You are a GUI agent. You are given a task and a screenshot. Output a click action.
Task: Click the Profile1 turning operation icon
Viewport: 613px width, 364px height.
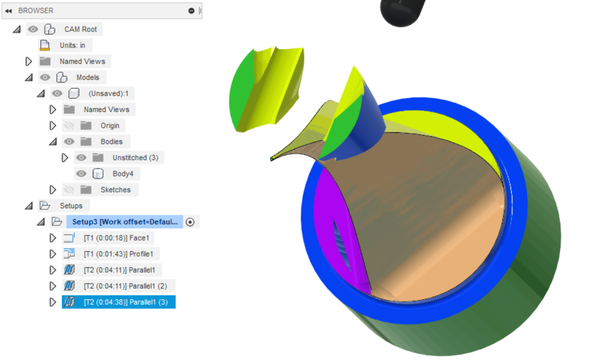[x=69, y=254]
